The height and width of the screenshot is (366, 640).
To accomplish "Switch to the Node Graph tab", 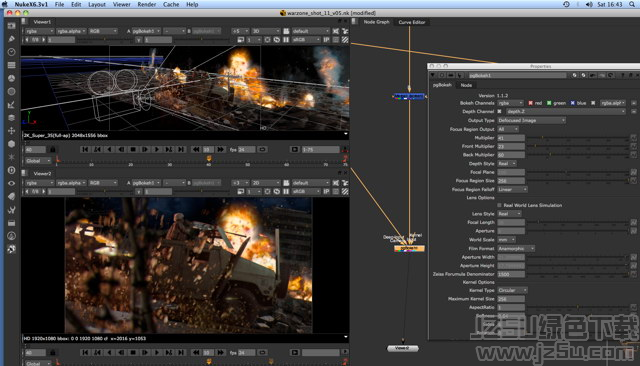I will click(376, 22).
